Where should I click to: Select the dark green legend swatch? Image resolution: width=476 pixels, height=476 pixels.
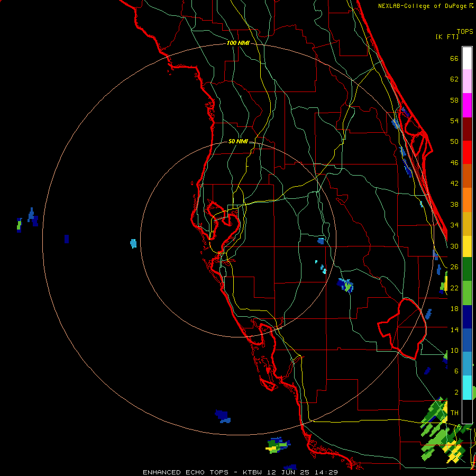tap(467, 269)
